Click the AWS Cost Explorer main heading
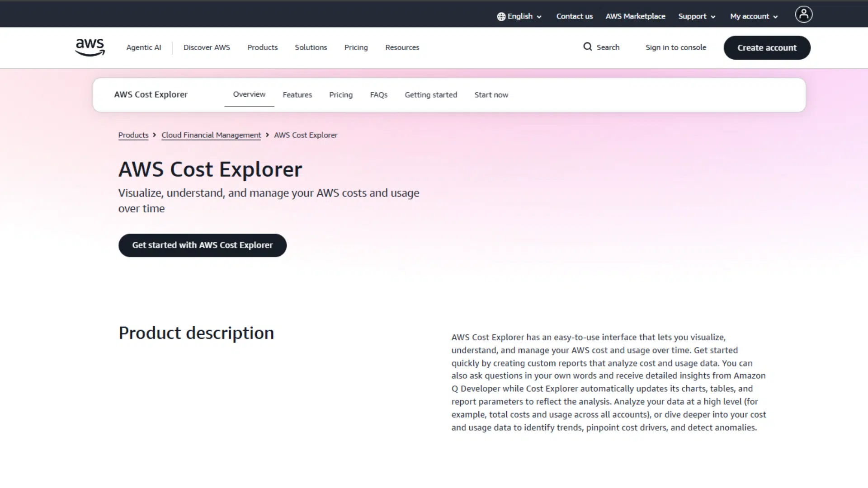Image resolution: width=868 pixels, height=488 pixels. coord(210,169)
